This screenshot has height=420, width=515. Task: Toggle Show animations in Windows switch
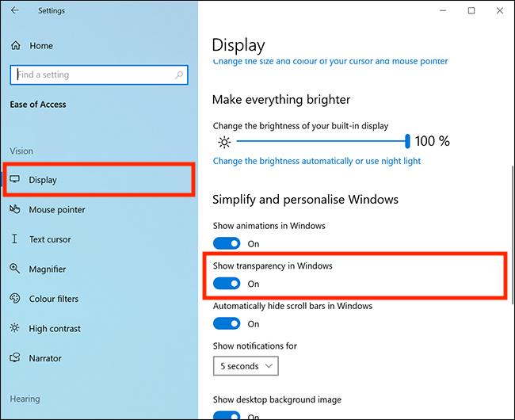tap(227, 243)
